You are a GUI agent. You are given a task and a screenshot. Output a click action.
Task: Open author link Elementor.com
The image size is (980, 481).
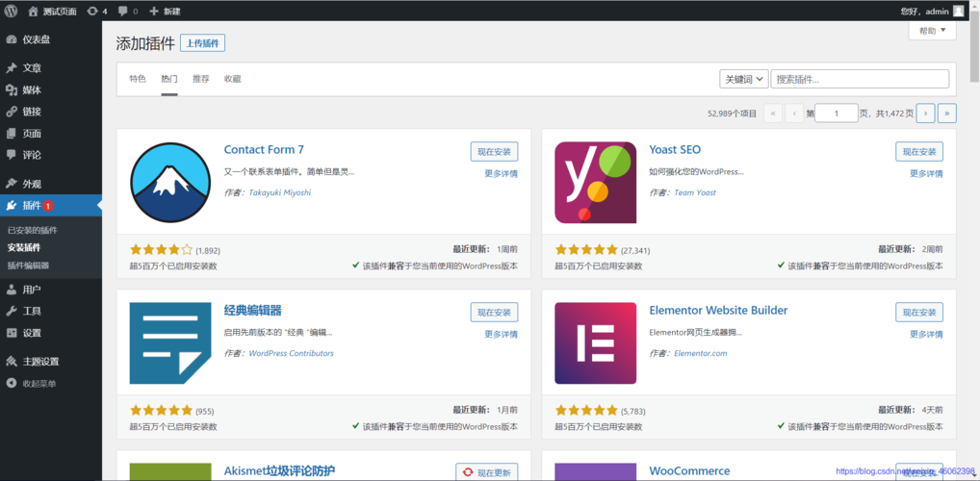[701, 353]
